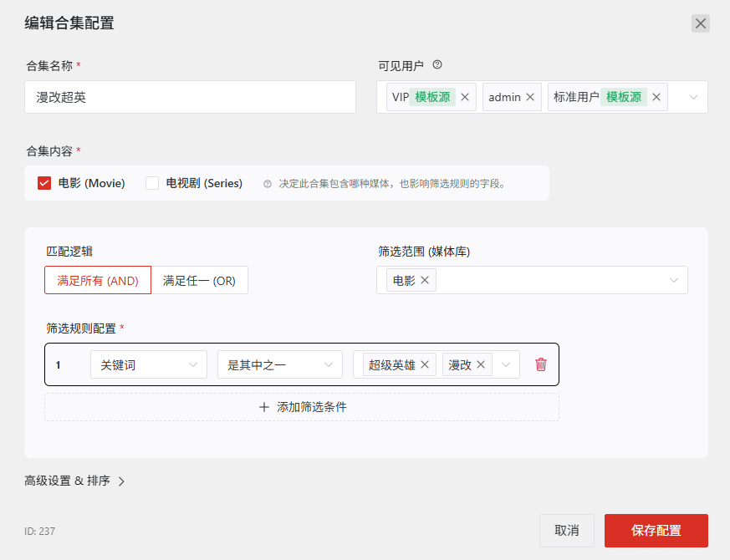
Task: Select 满足任一 (OR) matching logic
Action: click(199, 281)
